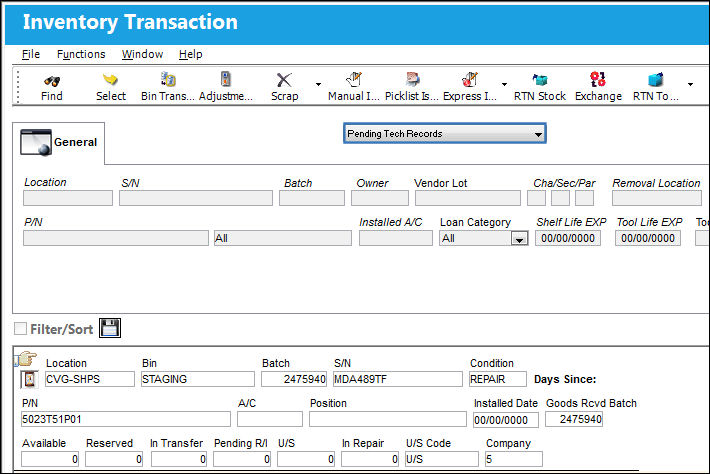Expand the Pending Tech Records dropdown
The width and height of the screenshot is (710, 474).
[x=538, y=134]
